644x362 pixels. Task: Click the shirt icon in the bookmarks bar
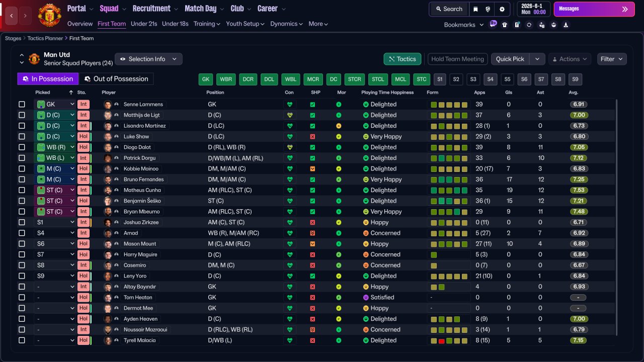point(505,25)
